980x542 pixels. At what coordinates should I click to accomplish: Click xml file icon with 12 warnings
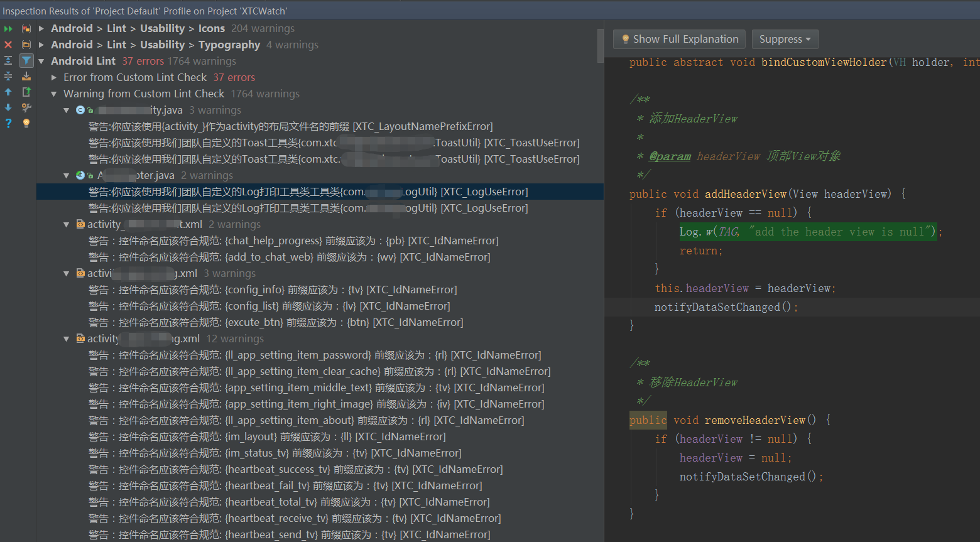coord(80,339)
